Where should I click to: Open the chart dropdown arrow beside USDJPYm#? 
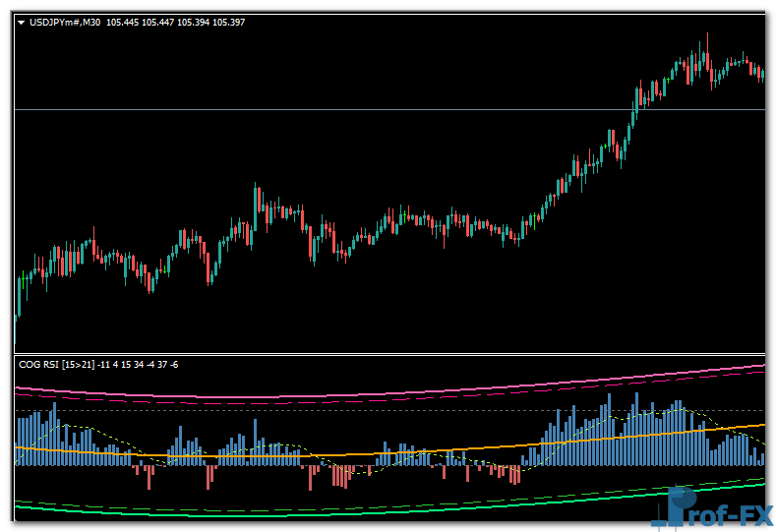[22, 22]
